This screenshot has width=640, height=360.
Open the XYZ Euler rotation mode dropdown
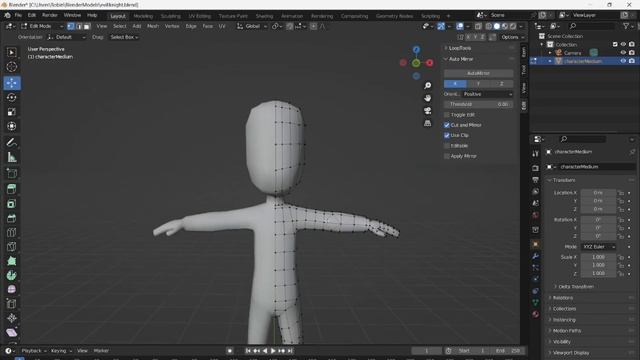[x=598, y=247]
